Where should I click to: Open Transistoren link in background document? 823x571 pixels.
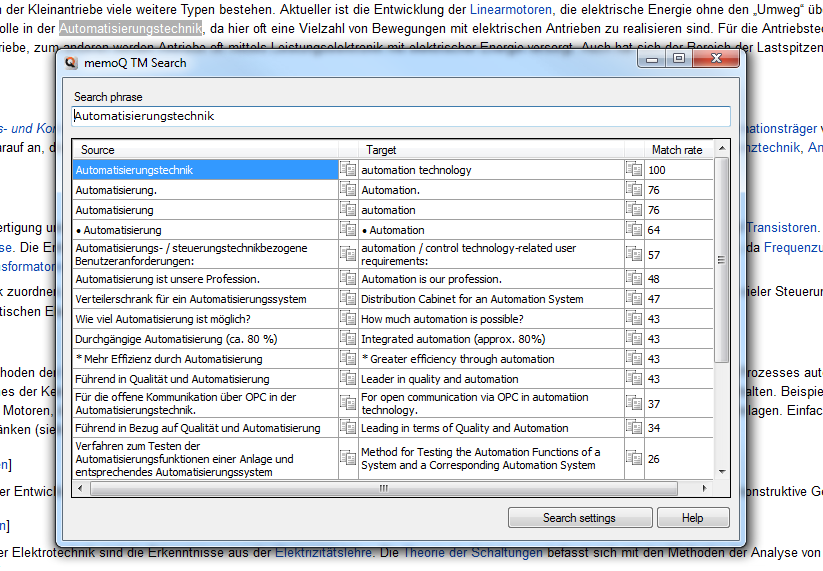(x=782, y=227)
